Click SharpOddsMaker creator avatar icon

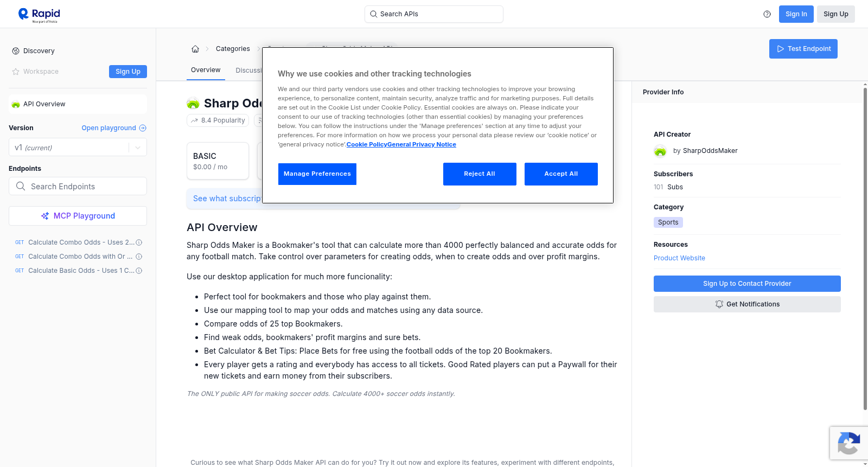tap(660, 151)
